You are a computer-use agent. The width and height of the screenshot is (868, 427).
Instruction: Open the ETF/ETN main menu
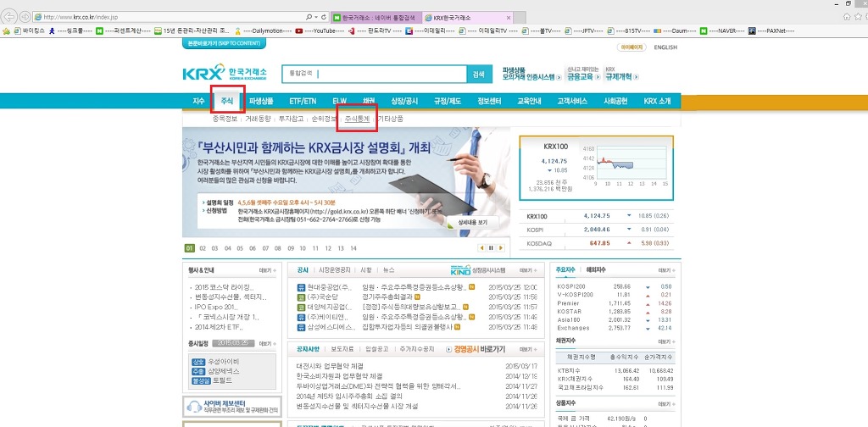point(303,101)
